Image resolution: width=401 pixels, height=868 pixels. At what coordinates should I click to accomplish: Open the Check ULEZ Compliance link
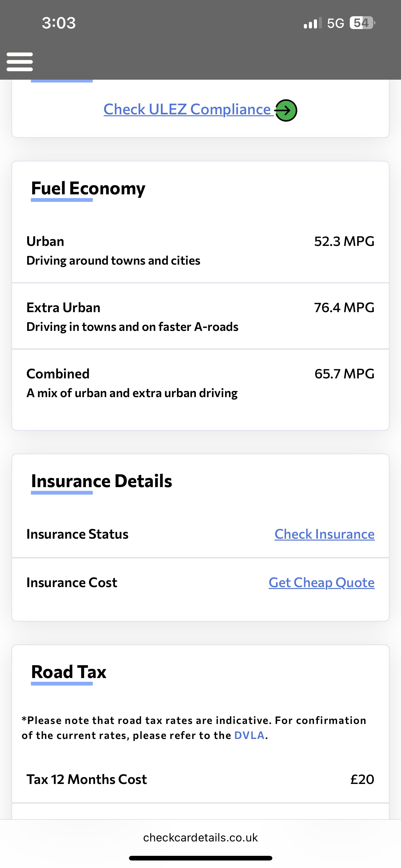point(187,109)
